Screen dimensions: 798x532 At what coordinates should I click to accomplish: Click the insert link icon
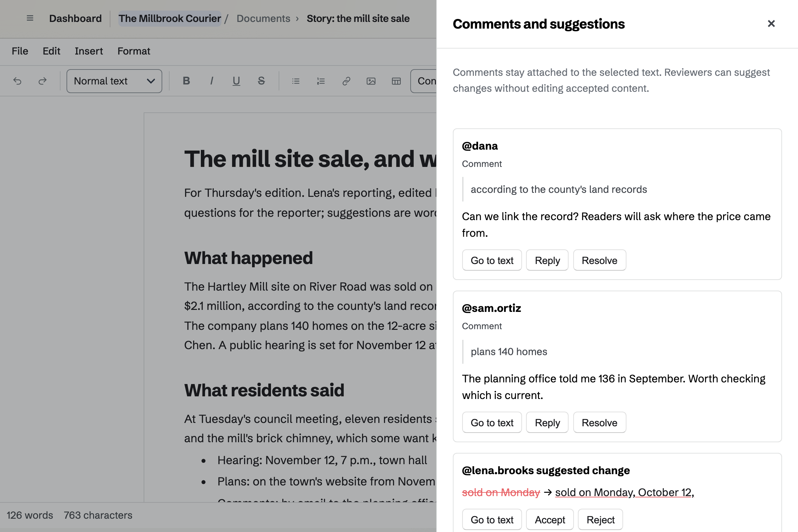point(346,81)
